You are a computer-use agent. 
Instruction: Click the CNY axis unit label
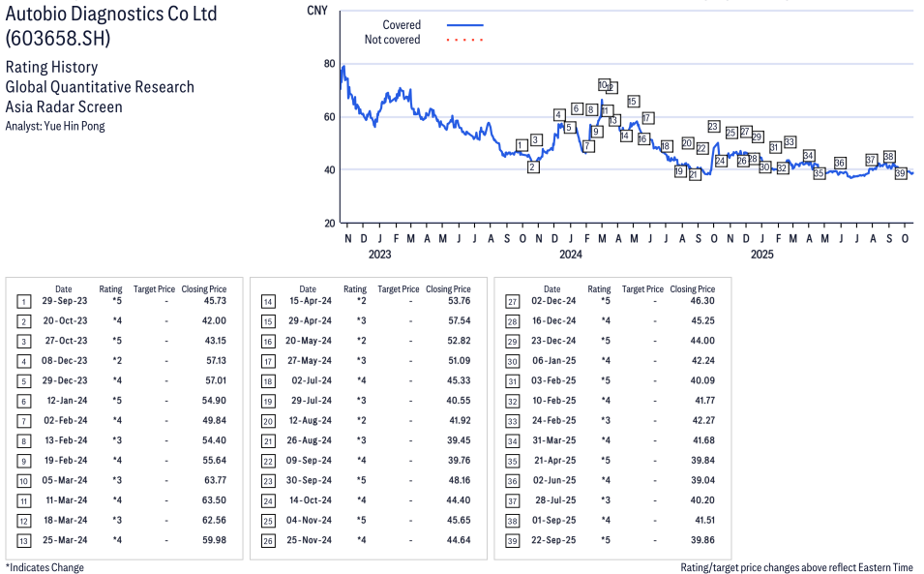[x=316, y=11]
